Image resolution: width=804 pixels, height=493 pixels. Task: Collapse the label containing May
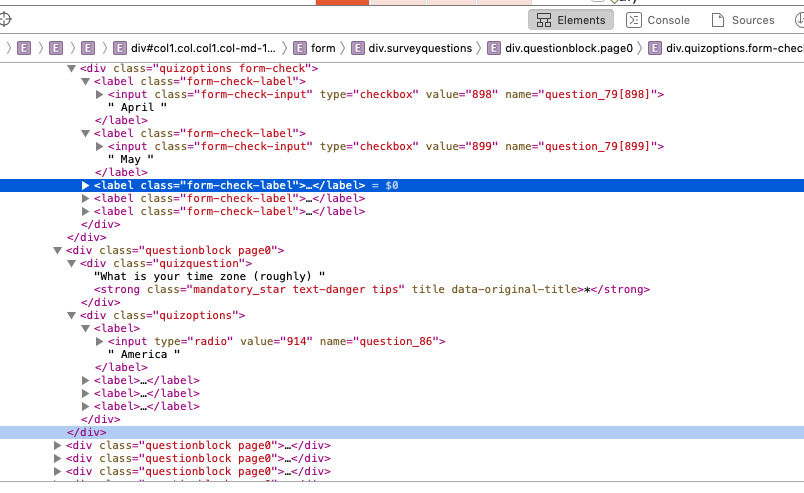point(86,133)
